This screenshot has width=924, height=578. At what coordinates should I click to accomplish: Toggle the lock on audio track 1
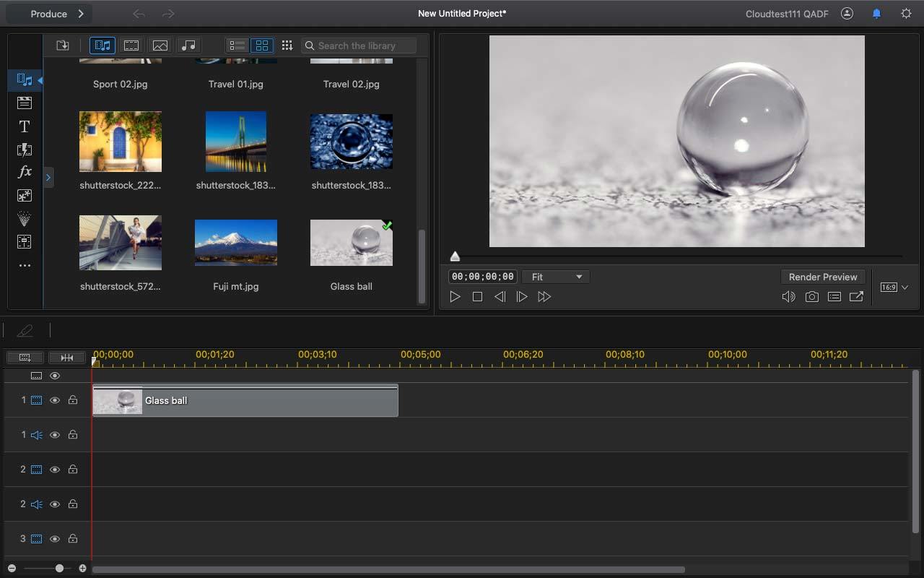[73, 435]
